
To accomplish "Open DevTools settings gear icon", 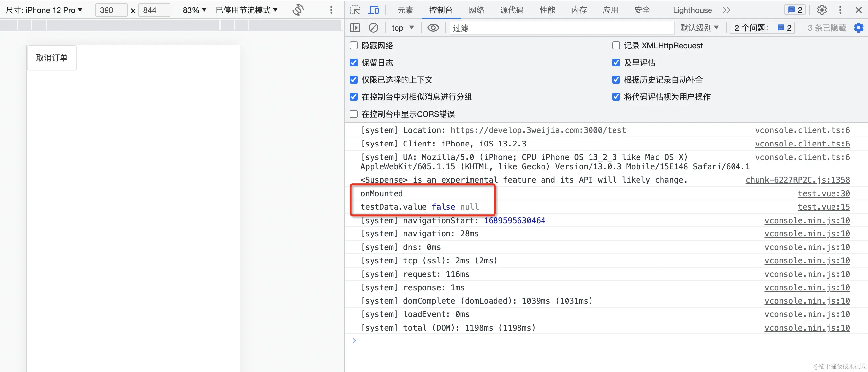I will click(x=822, y=10).
